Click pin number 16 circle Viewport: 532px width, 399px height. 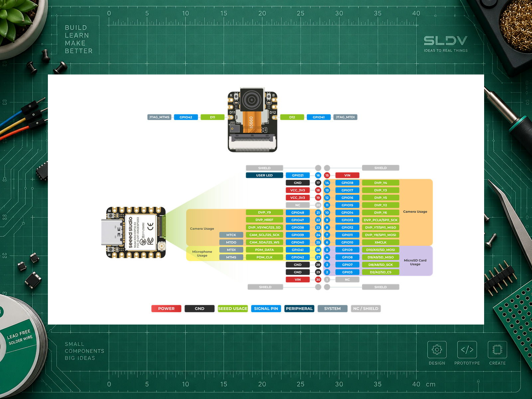tap(318, 175)
